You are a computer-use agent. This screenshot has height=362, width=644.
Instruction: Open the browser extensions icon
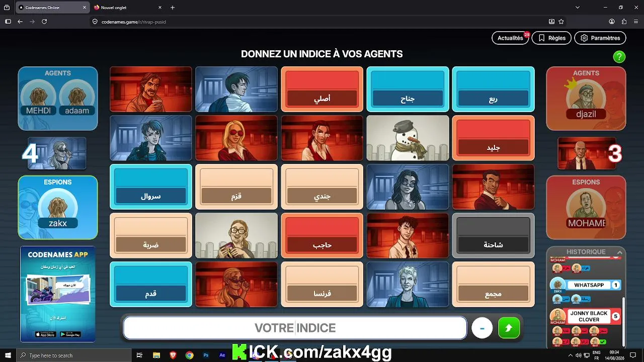(624, 22)
